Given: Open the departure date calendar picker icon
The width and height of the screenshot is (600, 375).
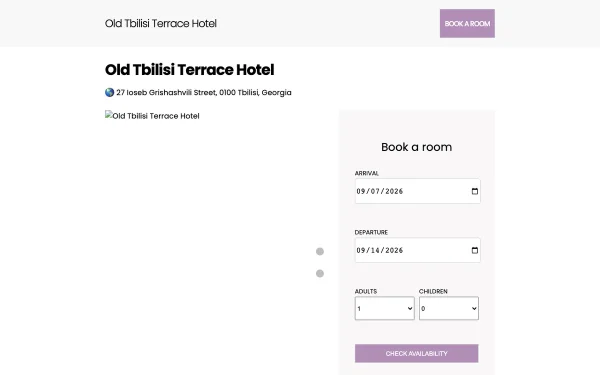Looking at the screenshot, I should pyautogui.click(x=474, y=250).
